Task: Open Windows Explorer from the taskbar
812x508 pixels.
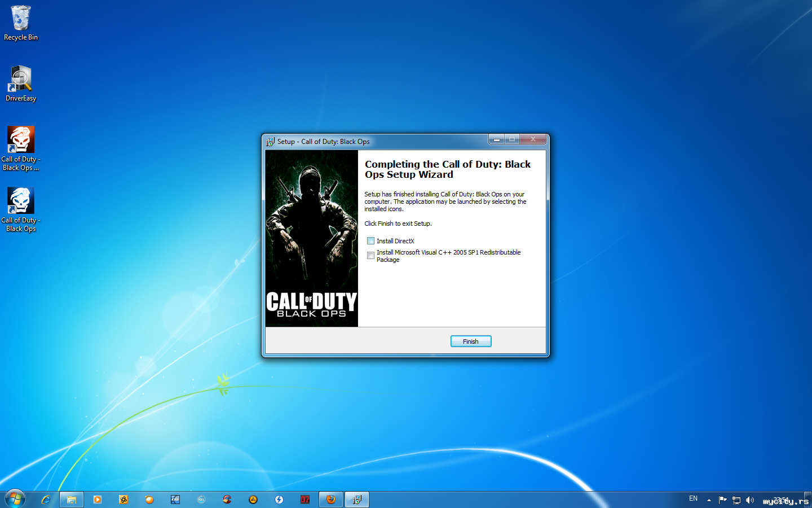Action: click(x=72, y=500)
